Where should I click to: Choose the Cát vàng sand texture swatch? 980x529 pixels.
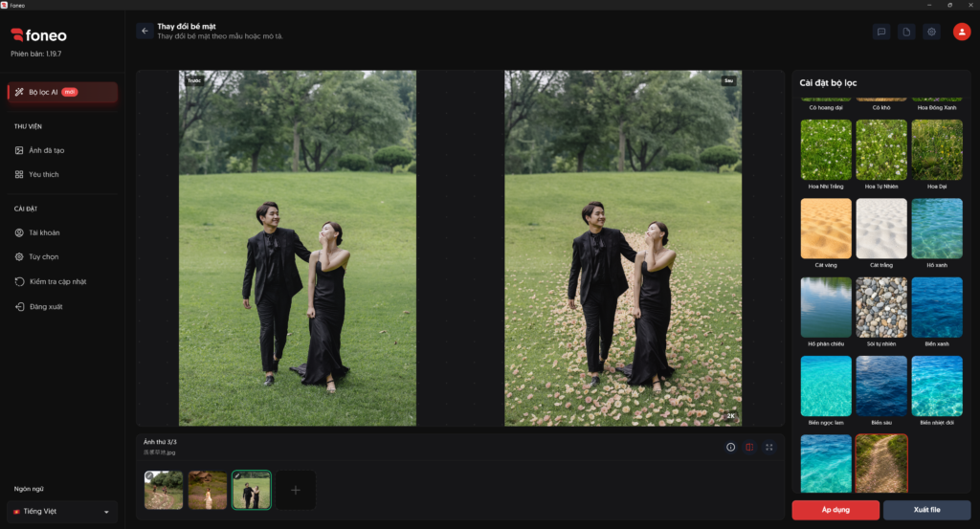click(x=826, y=229)
